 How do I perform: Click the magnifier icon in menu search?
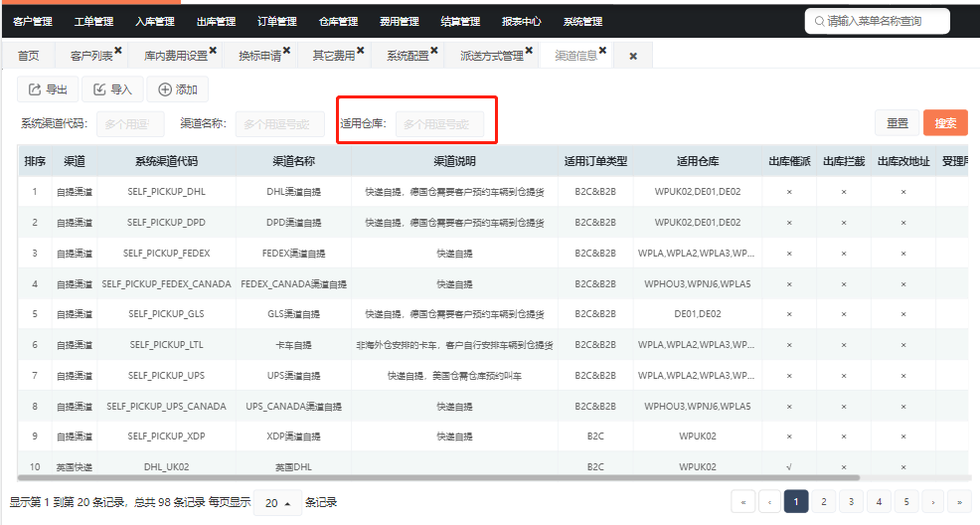[x=819, y=21]
